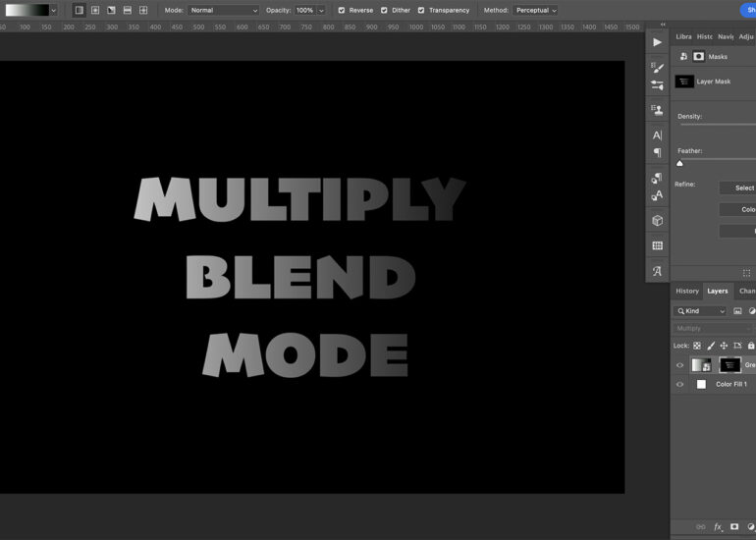756x540 pixels.
Task: Lock all padlock icon
Action: pos(751,346)
